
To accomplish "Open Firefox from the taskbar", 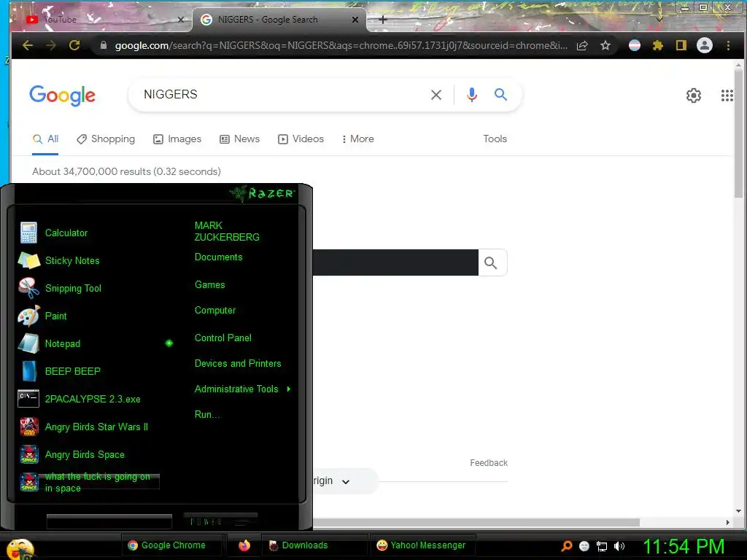I will click(x=244, y=545).
